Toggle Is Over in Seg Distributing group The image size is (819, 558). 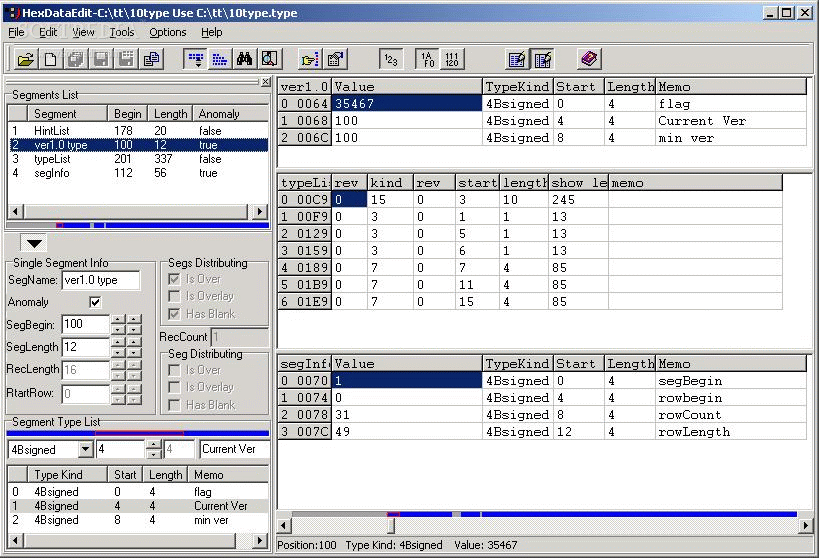coord(174,370)
